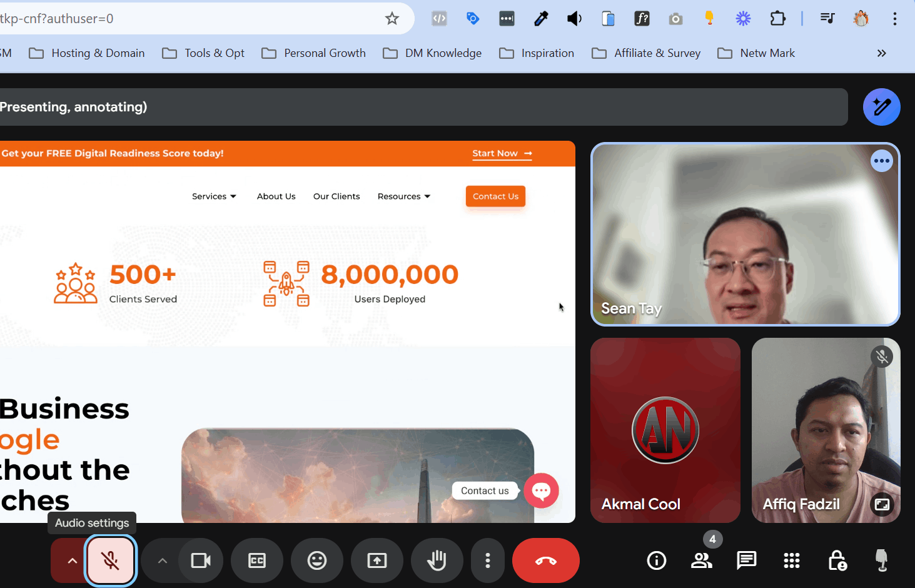This screenshot has height=588, width=915.
Task: Open the font identifier extension icon
Action: (x=642, y=19)
